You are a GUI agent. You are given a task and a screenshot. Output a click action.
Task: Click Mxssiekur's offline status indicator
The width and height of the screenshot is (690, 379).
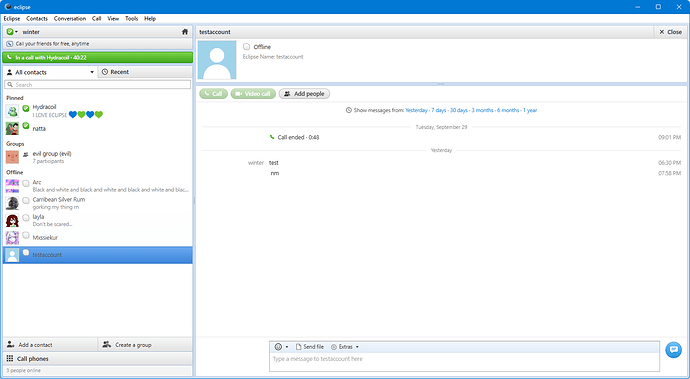[x=26, y=235]
